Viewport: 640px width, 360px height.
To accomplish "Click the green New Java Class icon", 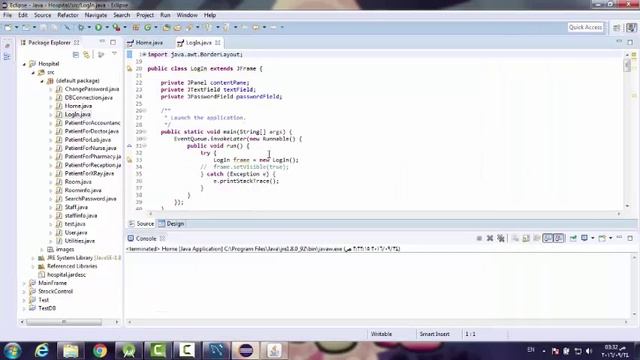I will pyautogui.click(x=147, y=27).
